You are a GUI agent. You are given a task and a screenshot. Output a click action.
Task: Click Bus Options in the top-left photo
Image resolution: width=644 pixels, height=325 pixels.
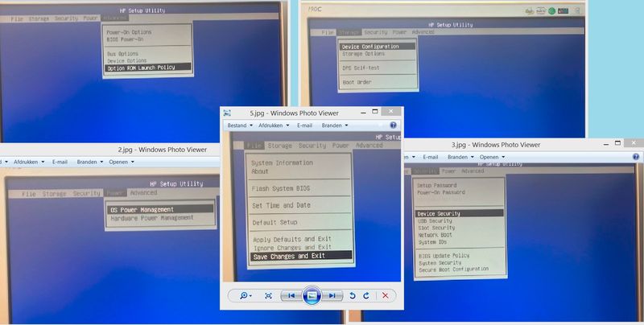(123, 54)
